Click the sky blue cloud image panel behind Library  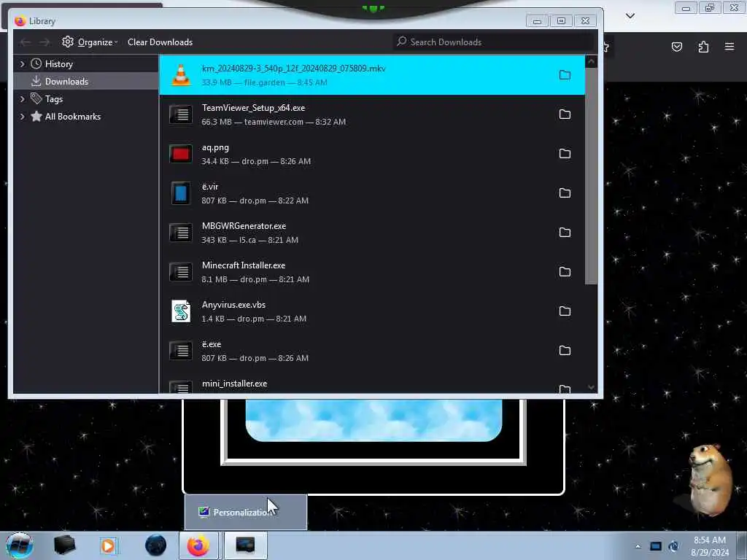pyautogui.click(x=373, y=421)
